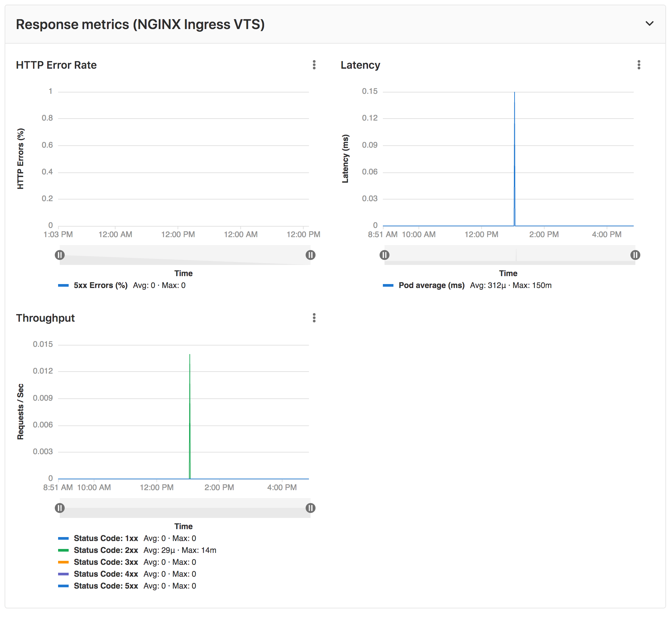Toggle Status Code: 4xx series visibility
The width and height of the screenshot is (672, 617).
(106, 574)
